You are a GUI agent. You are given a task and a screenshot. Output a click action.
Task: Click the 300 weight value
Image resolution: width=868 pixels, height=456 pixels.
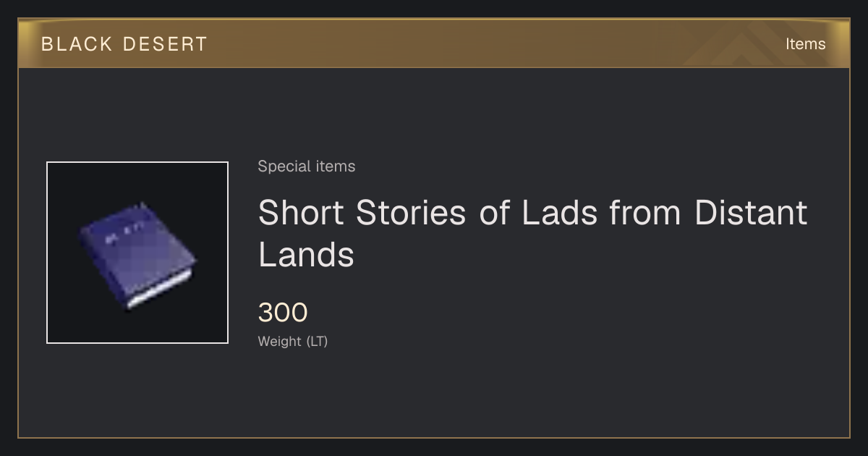pos(283,313)
